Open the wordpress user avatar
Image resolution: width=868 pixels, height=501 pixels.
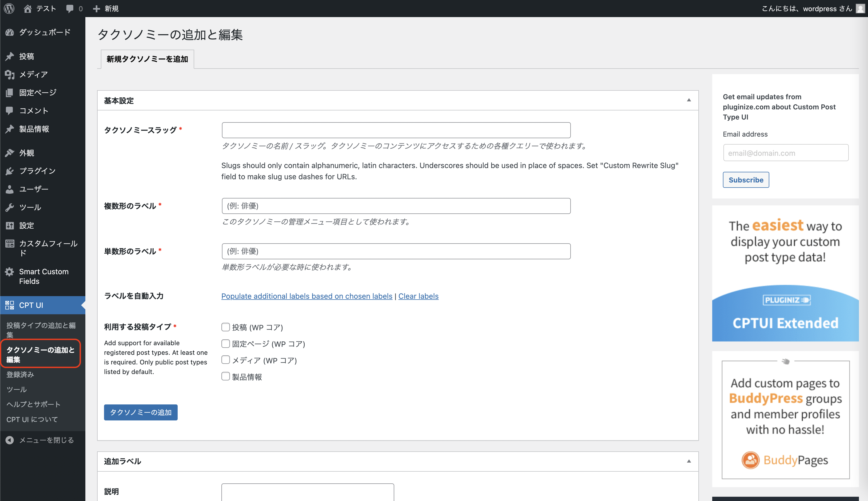pyautogui.click(x=860, y=9)
